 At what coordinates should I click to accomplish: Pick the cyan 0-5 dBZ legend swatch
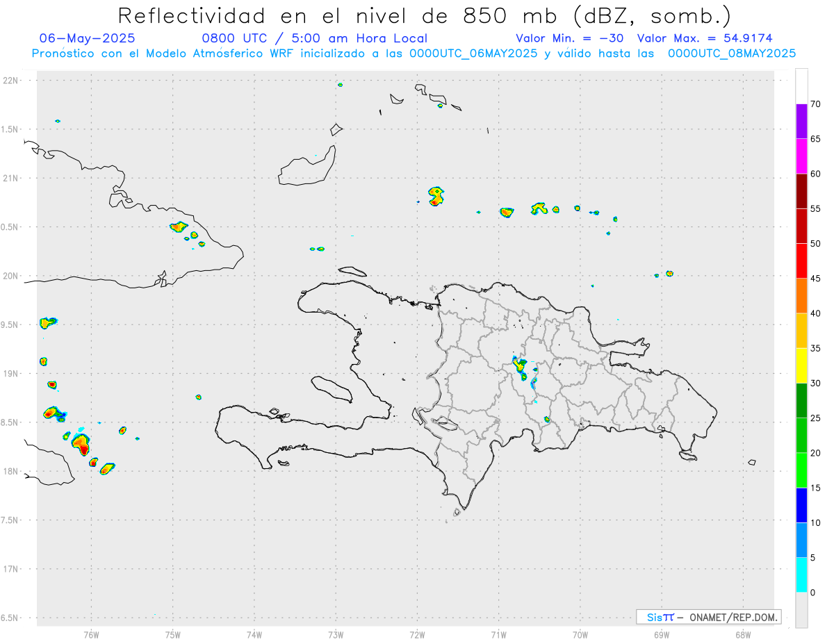(801, 575)
